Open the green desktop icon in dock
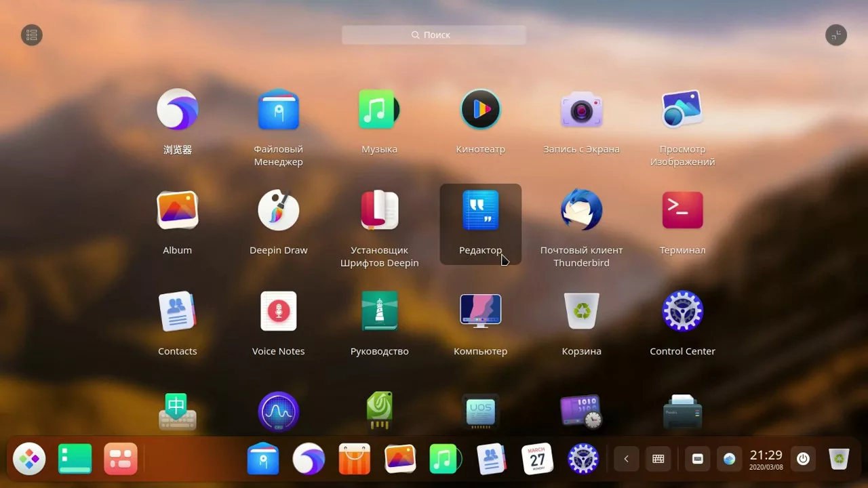 (75, 459)
